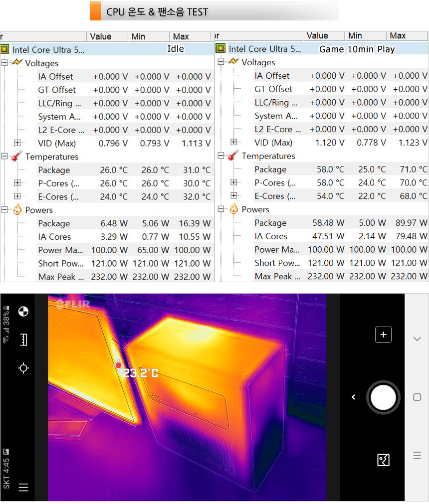
Task: Click the Value column header in Idle panel
Action: point(100,37)
